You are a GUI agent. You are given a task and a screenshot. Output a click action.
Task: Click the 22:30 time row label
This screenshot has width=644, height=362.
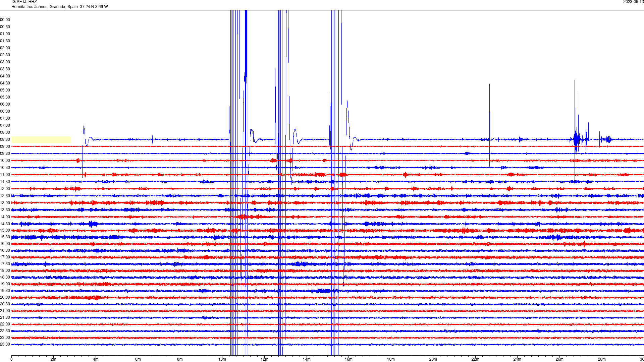point(5,331)
